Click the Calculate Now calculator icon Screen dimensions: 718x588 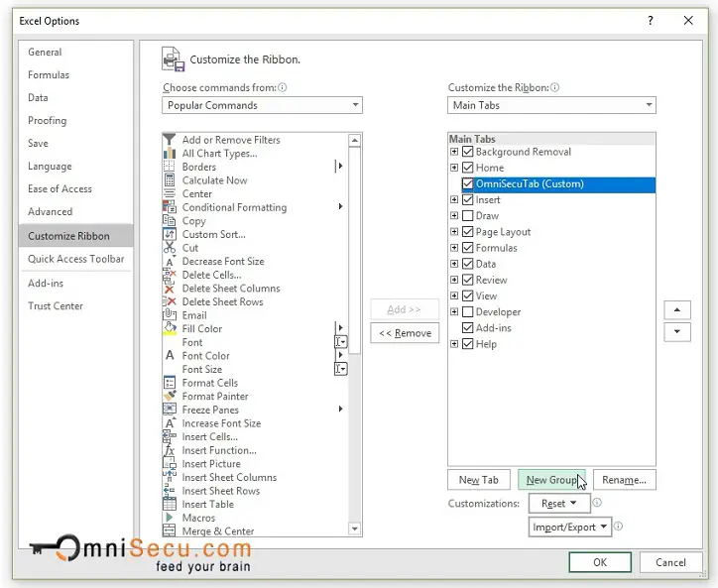(x=170, y=180)
